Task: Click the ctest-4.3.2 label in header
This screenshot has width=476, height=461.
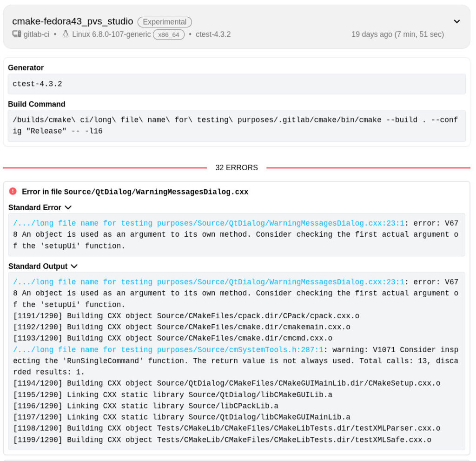Action: coord(213,34)
